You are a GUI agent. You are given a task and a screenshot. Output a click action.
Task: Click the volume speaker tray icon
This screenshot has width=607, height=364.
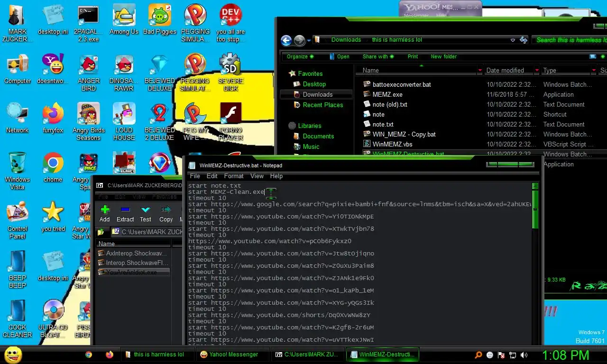(x=524, y=355)
